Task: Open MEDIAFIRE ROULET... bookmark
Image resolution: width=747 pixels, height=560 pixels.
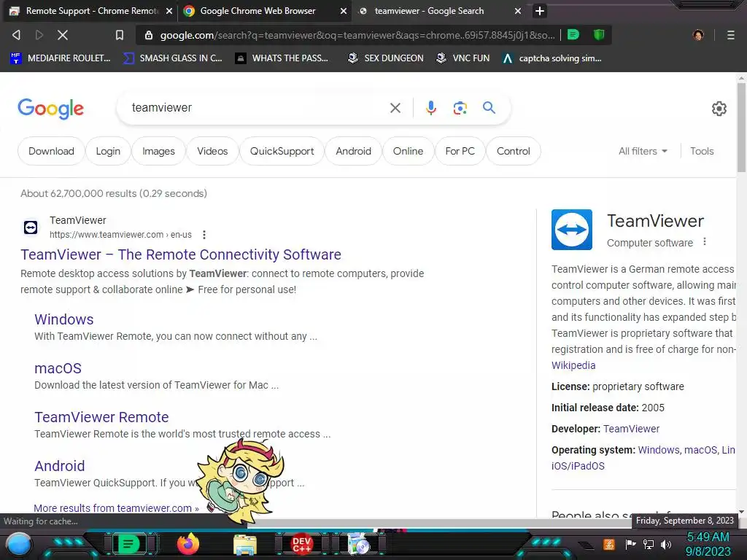Action: coord(61,58)
